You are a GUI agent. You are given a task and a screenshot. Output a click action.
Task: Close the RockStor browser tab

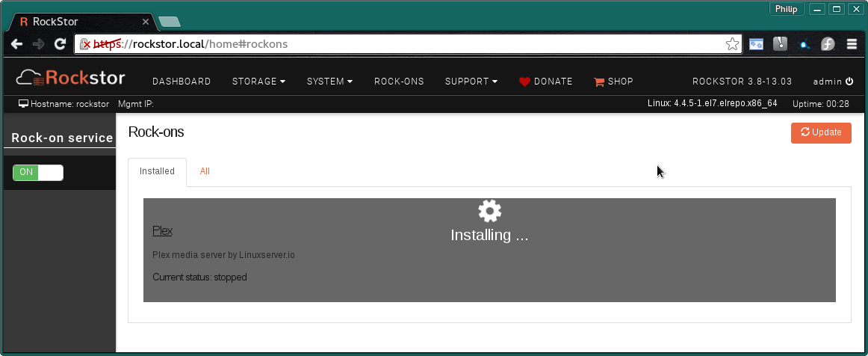[x=146, y=22]
